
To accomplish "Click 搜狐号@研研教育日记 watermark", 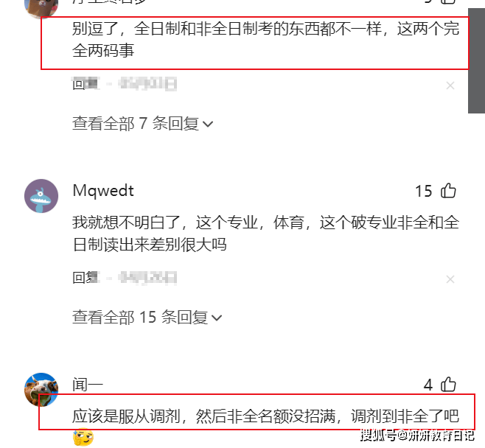I will [417, 435].
